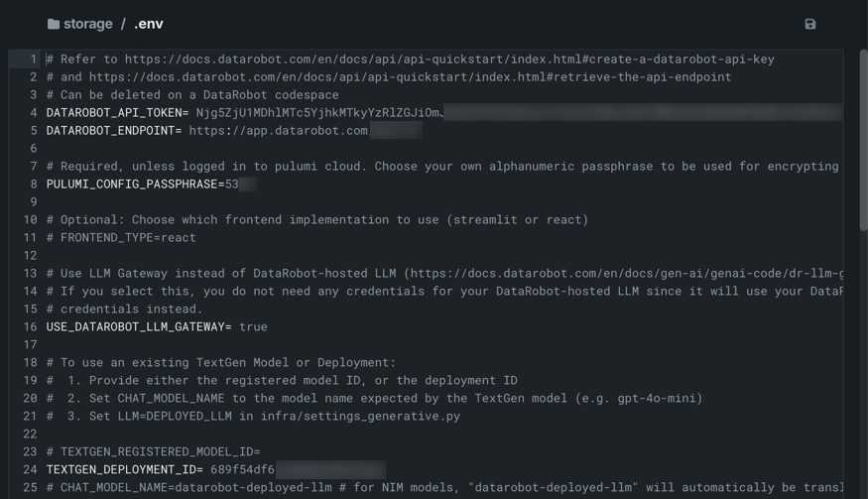Click line number 4 in the gutter
Viewport: 868px width, 499px height.
click(33, 113)
